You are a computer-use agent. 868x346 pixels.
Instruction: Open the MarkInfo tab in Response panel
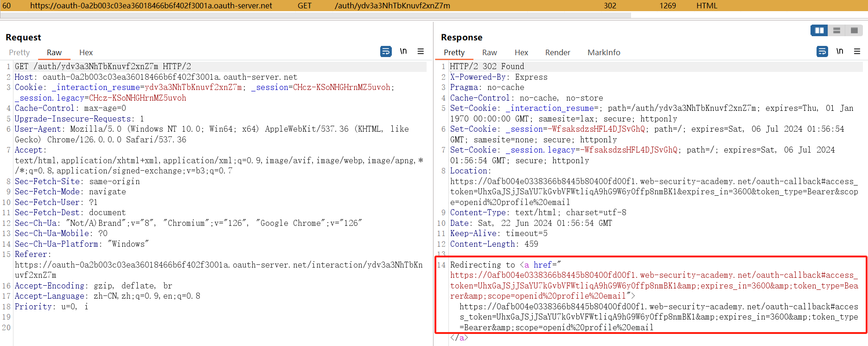[604, 52]
